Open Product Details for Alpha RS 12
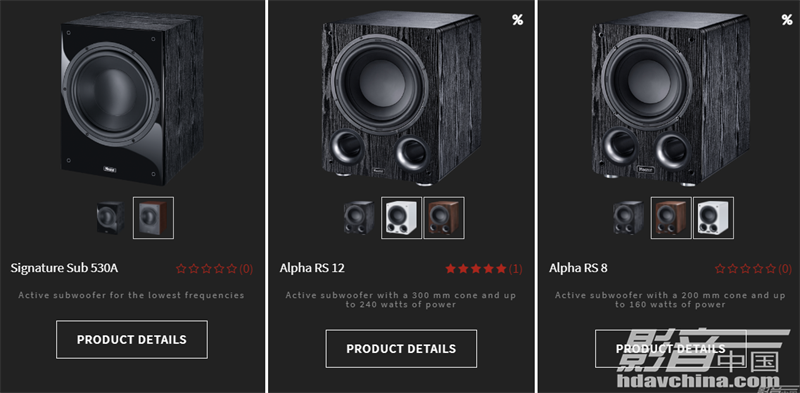 pos(401,349)
